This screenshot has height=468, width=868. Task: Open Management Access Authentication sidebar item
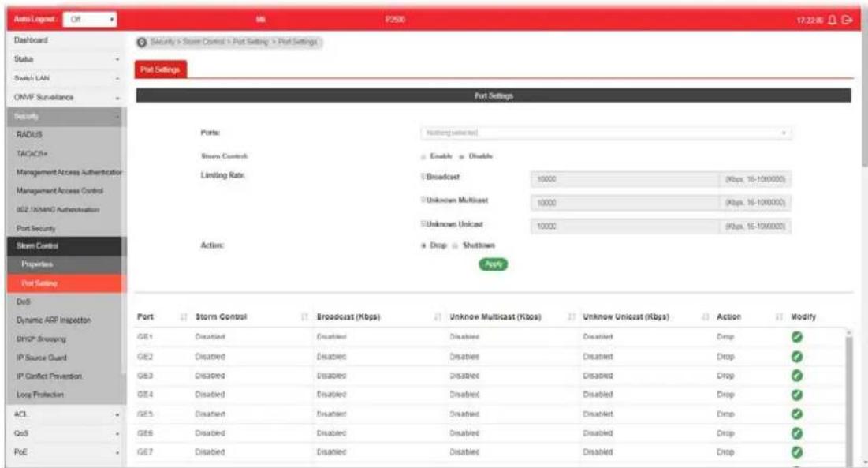(x=69, y=172)
